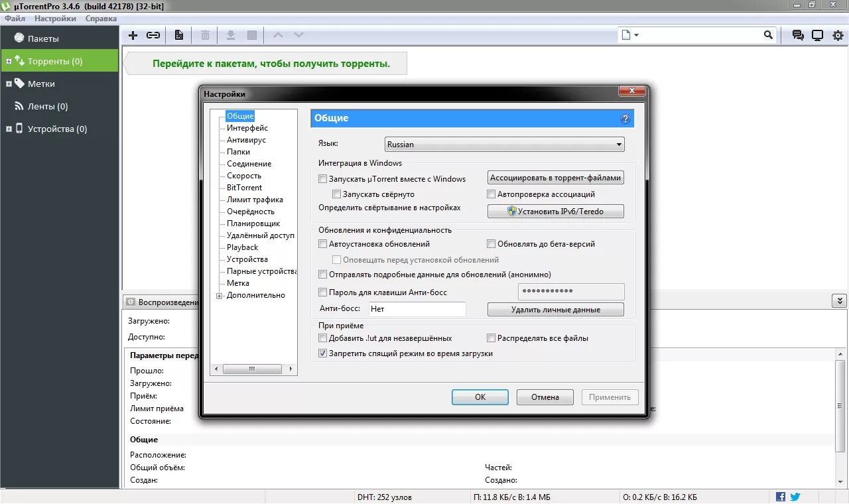The image size is (849, 504).
Task: Click the Anti-boss password field
Action: pos(571,292)
